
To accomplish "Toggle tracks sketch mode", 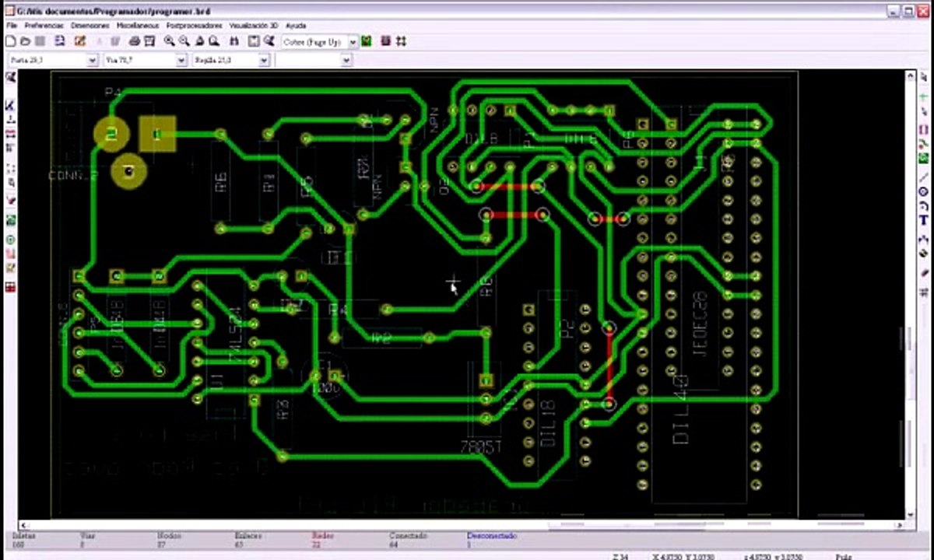I will pos(10,254).
